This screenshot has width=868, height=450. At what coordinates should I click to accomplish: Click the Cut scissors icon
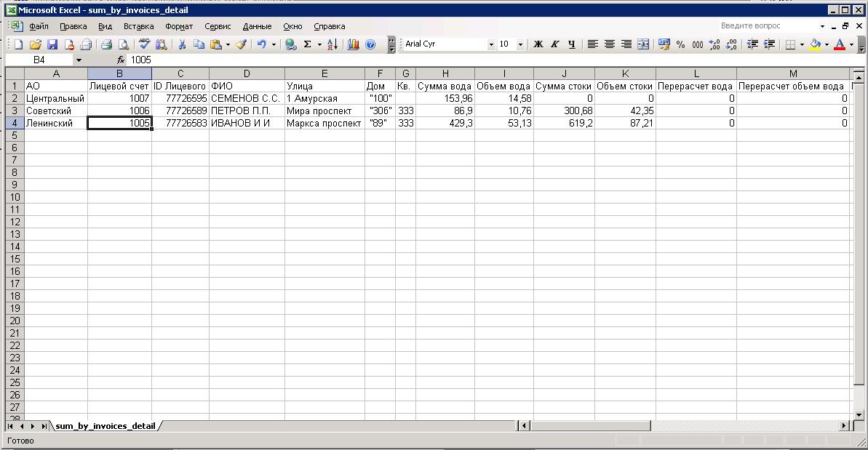(x=182, y=44)
